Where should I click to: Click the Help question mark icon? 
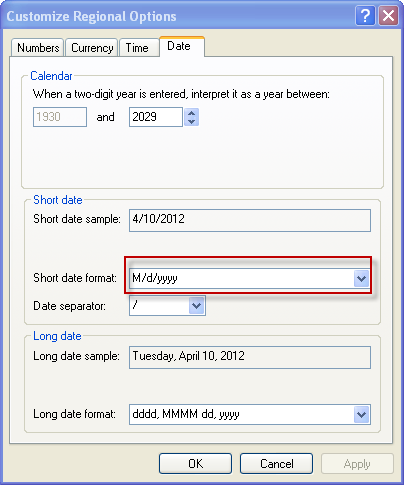(365, 15)
